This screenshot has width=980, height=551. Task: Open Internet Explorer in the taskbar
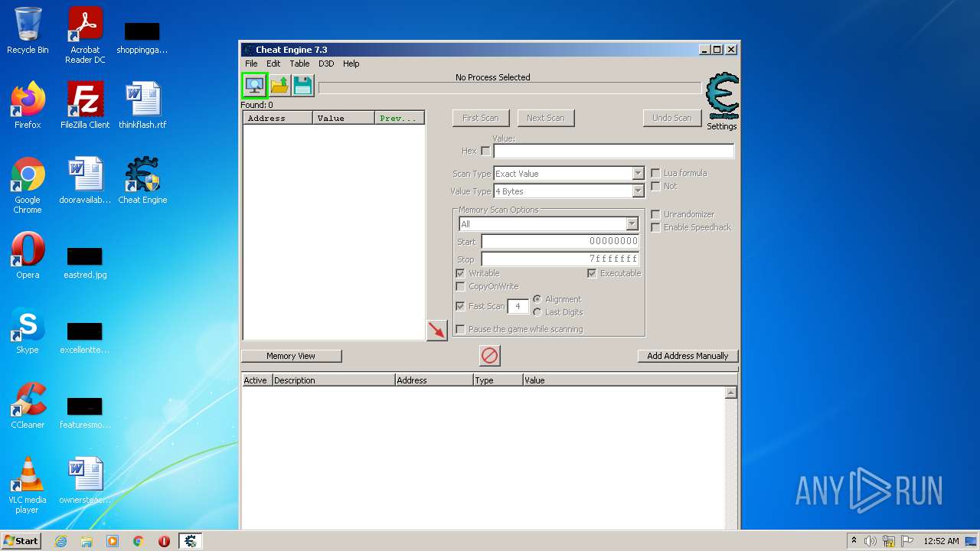[x=60, y=541]
